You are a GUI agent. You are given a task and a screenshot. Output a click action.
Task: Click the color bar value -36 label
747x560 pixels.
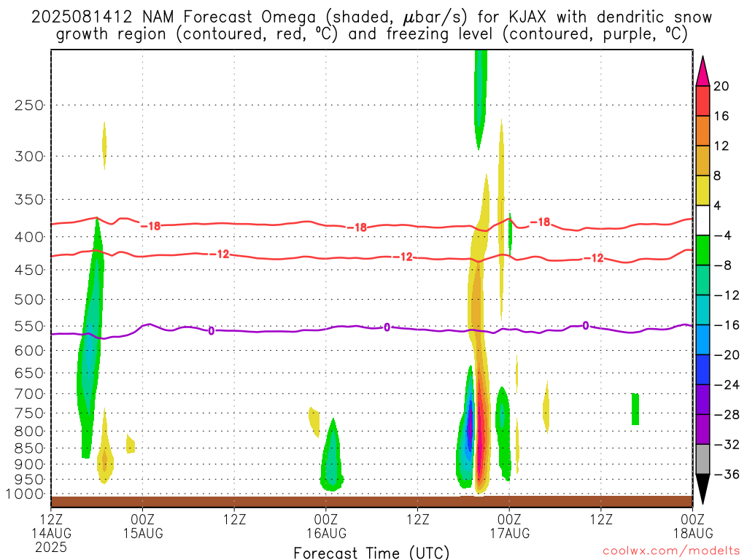pos(726,474)
